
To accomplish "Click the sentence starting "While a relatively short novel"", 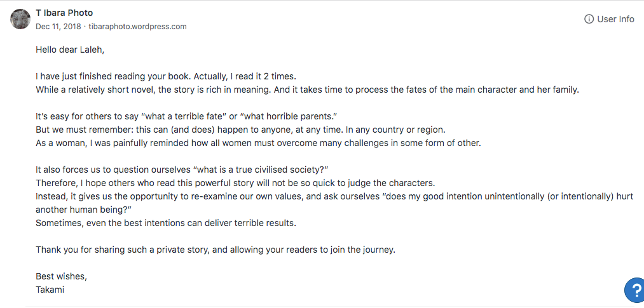I will pos(307,90).
